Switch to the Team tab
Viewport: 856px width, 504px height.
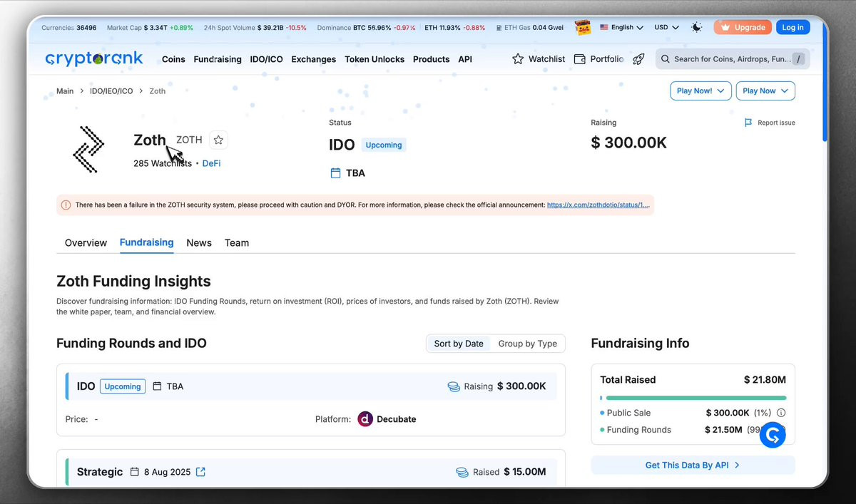click(x=237, y=243)
